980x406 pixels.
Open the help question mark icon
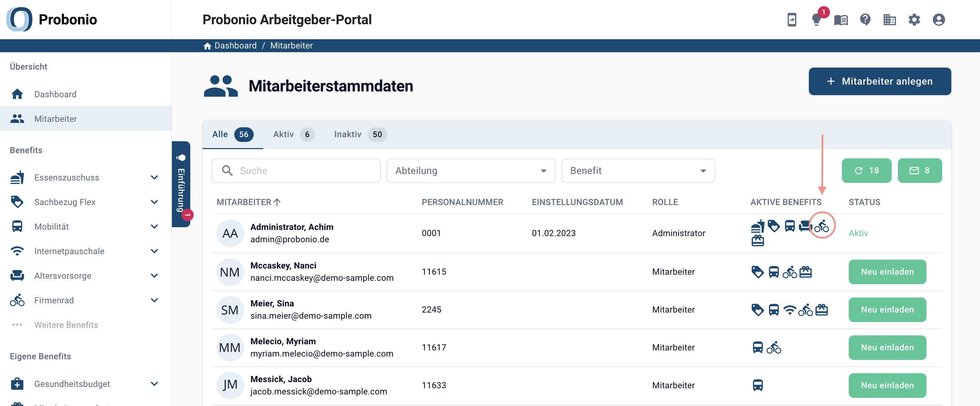tap(865, 19)
